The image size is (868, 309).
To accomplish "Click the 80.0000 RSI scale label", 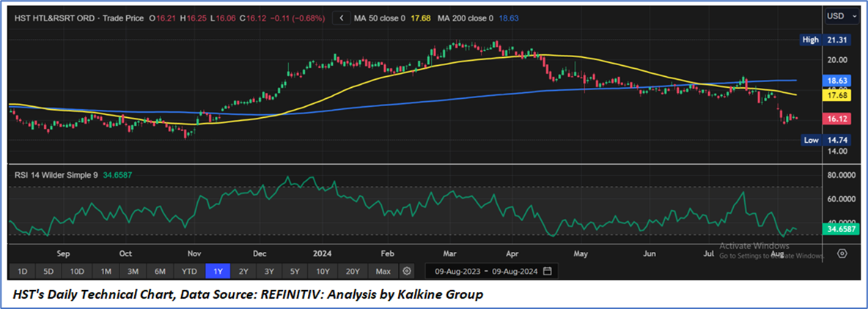I will click(x=842, y=175).
